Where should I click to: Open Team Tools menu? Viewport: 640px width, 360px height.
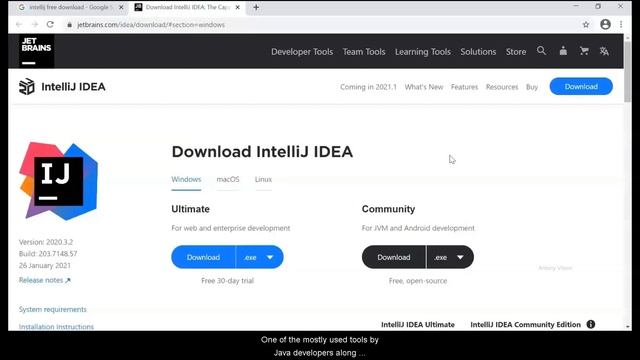(364, 52)
